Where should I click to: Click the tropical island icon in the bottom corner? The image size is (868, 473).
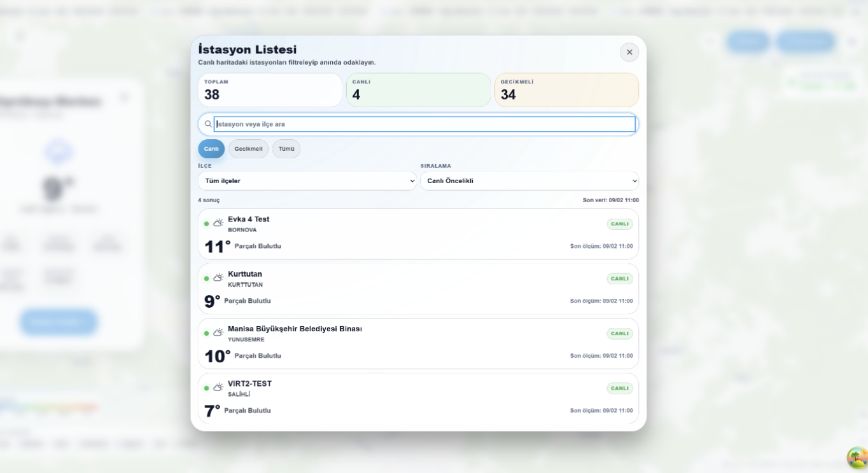click(857, 457)
